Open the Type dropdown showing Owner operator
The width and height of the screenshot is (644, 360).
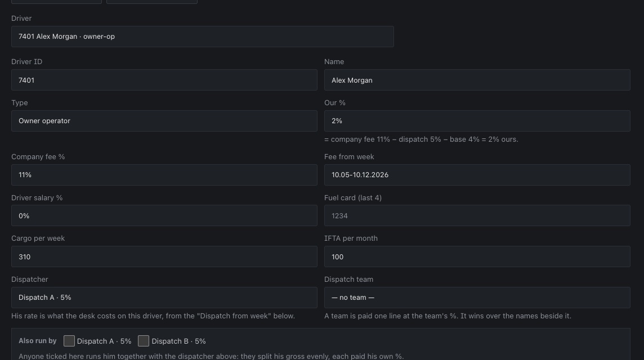pos(164,121)
